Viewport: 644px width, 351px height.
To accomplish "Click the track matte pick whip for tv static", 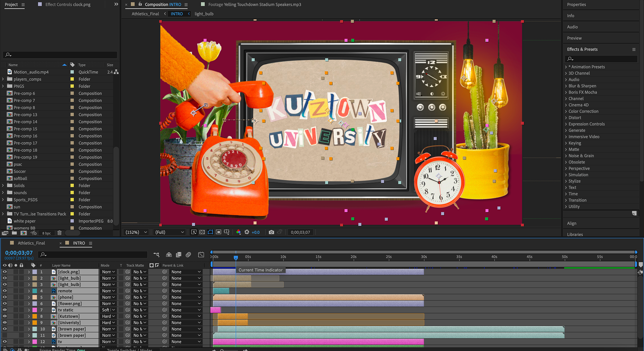I will pyautogui.click(x=128, y=310).
